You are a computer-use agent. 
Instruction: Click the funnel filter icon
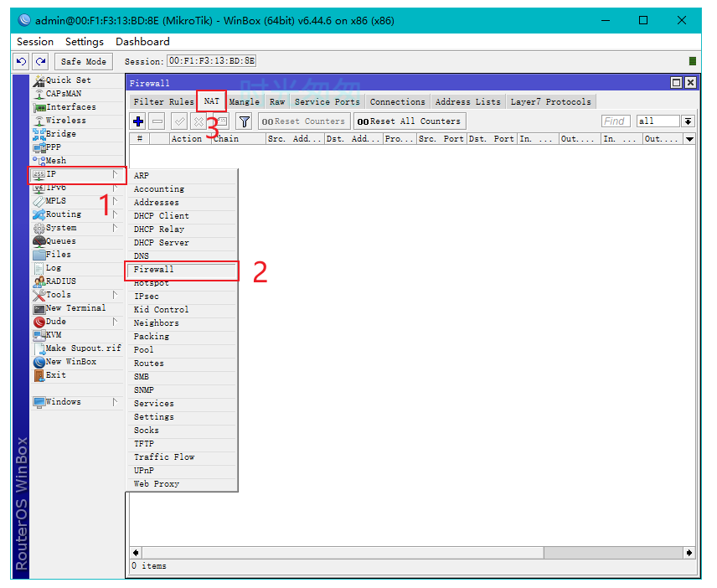point(245,121)
